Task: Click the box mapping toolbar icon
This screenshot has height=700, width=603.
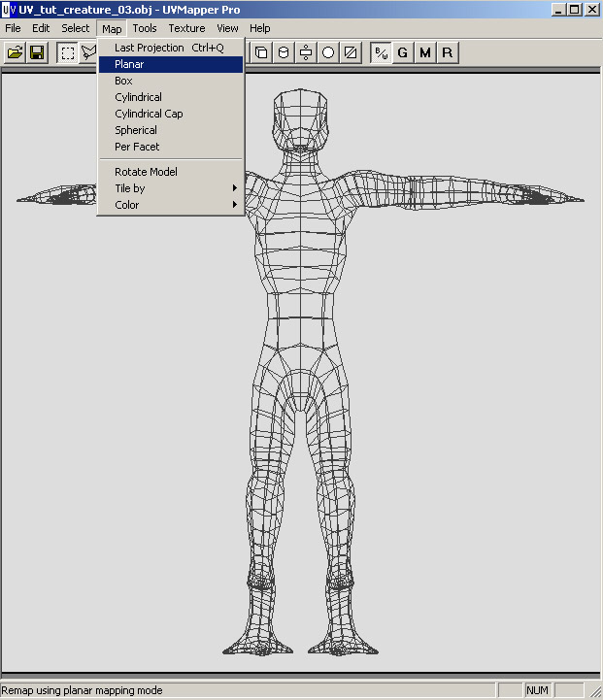Action: click(261, 52)
